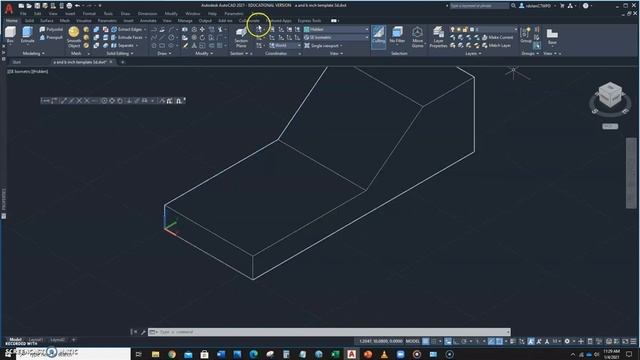
Task: Open the Express Tools ribbon tab
Action: click(309, 20)
